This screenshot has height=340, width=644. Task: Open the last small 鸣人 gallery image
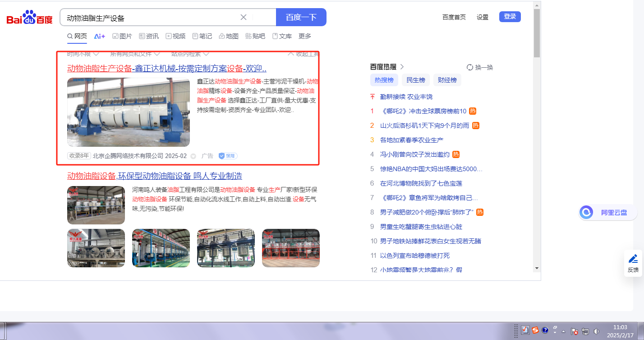[x=291, y=248]
